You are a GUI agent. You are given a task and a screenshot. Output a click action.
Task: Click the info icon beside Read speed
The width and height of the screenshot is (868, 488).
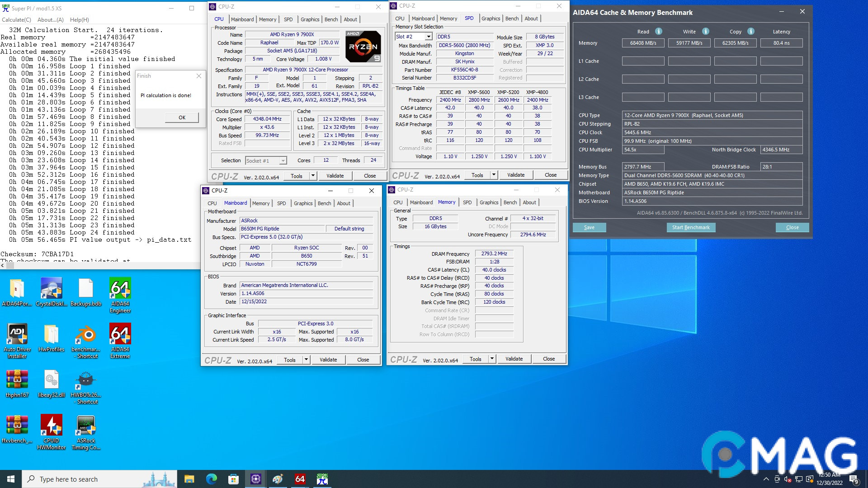[x=658, y=31]
